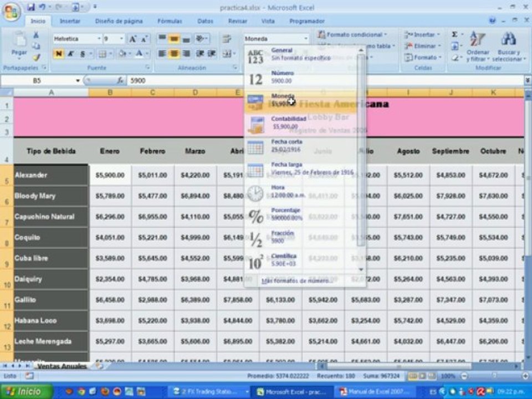
Task: Open the Revisar ribbon tab
Action: click(x=238, y=21)
